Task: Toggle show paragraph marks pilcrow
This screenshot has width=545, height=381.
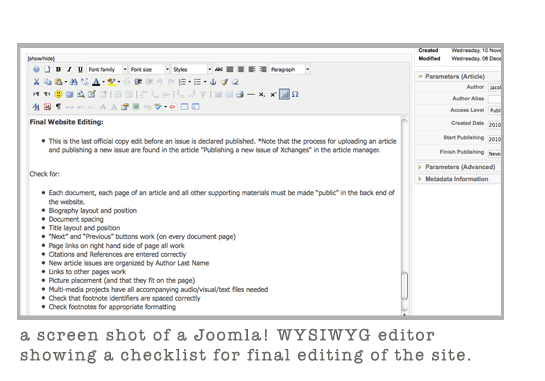Action: click(x=58, y=107)
